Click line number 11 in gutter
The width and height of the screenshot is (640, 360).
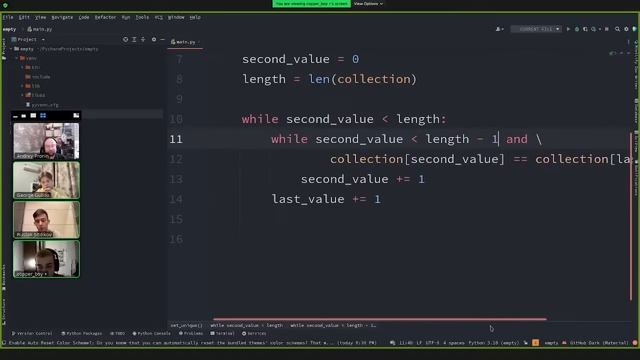pos(176,139)
